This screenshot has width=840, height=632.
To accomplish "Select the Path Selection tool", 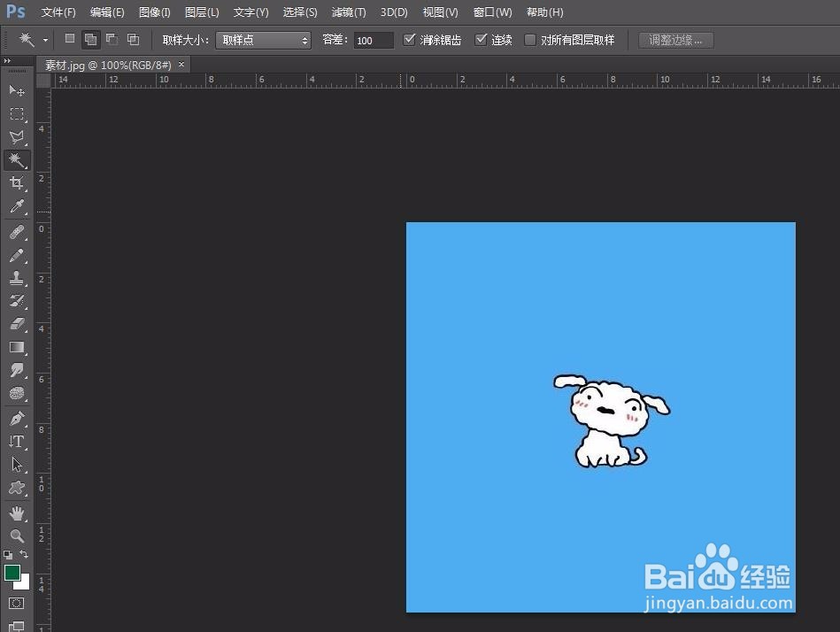I will [17, 465].
